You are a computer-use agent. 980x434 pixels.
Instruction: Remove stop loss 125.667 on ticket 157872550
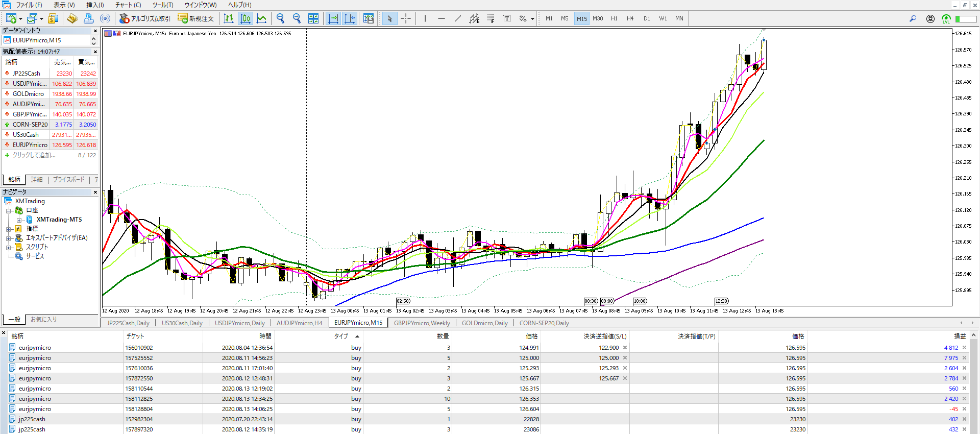click(x=625, y=378)
